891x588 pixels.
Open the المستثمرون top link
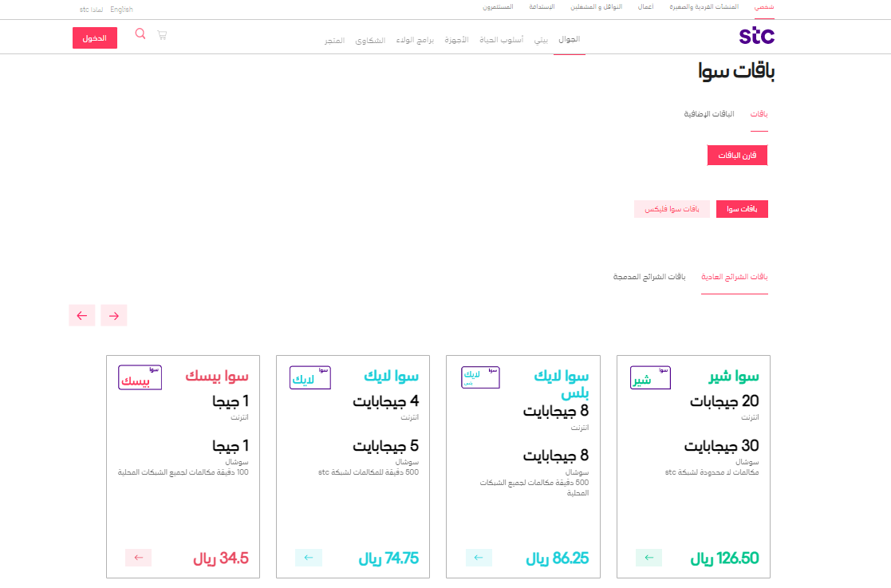tap(498, 7)
